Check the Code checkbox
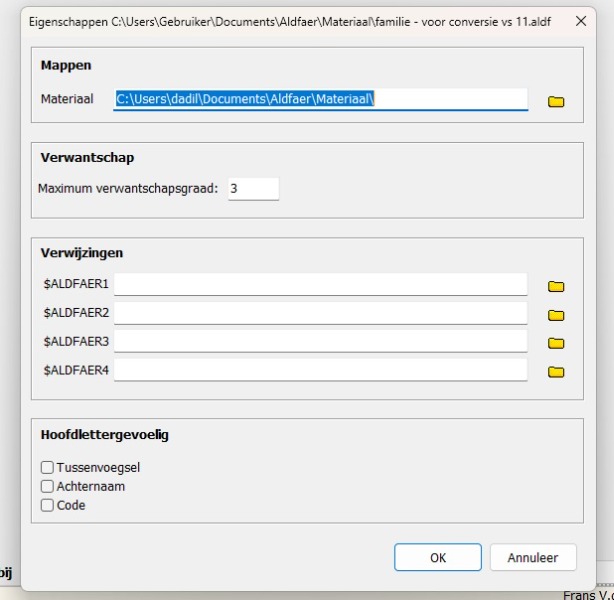The image size is (614, 600). pyautogui.click(x=47, y=505)
